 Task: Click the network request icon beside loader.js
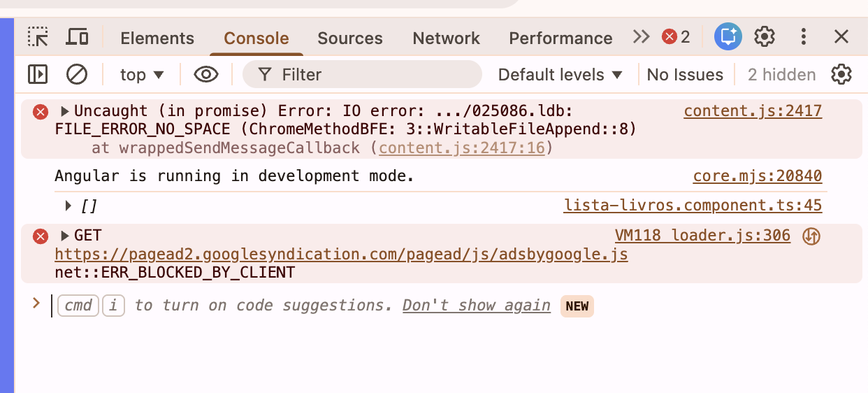pyautogui.click(x=811, y=236)
